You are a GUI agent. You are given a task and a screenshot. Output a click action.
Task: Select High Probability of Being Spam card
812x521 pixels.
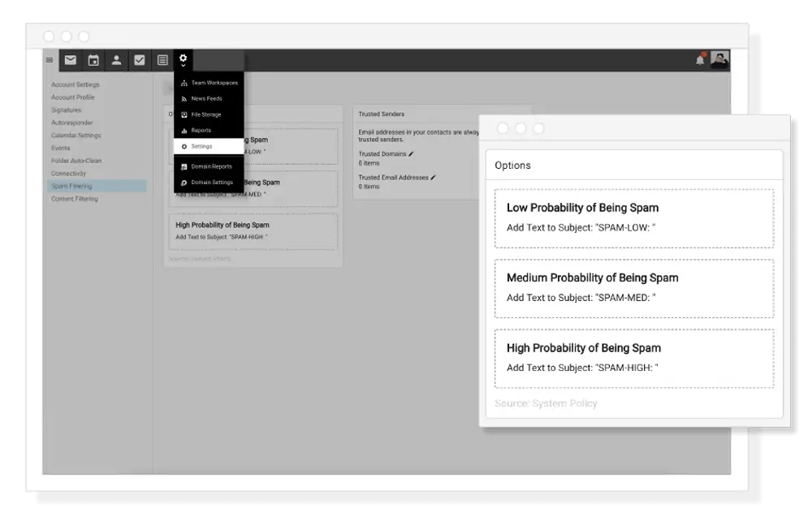pyautogui.click(x=633, y=358)
